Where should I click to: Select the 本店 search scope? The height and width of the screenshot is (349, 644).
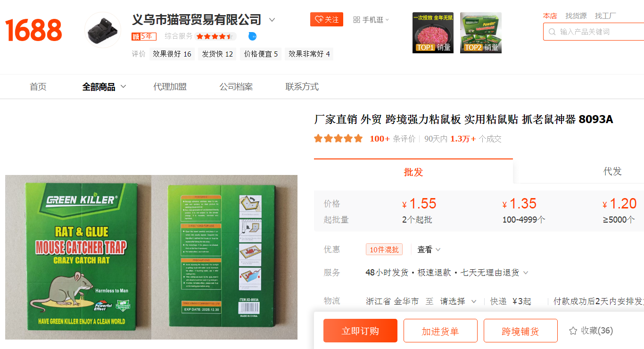(550, 16)
